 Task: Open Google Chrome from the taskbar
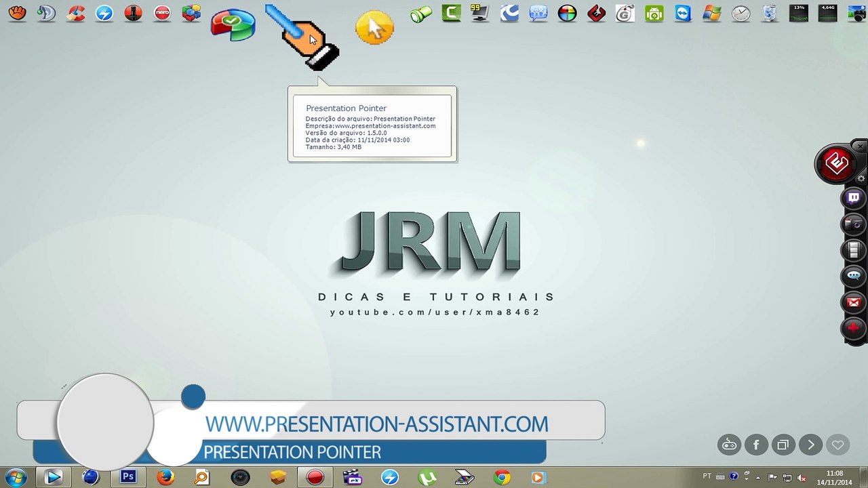pyautogui.click(x=502, y=477)
